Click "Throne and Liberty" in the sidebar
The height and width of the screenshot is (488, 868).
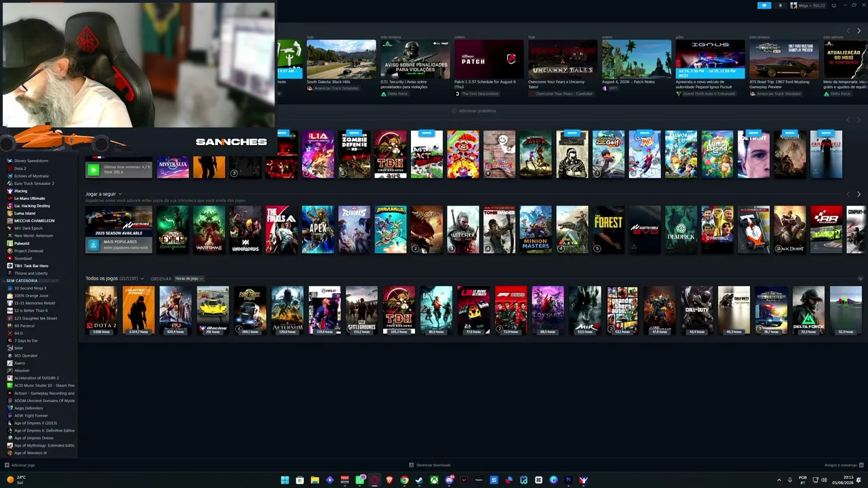pyautogui.click(x=31, y=273)
